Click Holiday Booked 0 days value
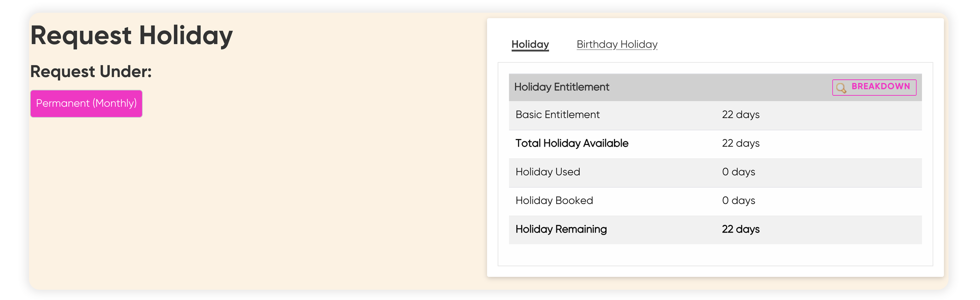This screenshot has height=300, width=980. pos(739,200)
